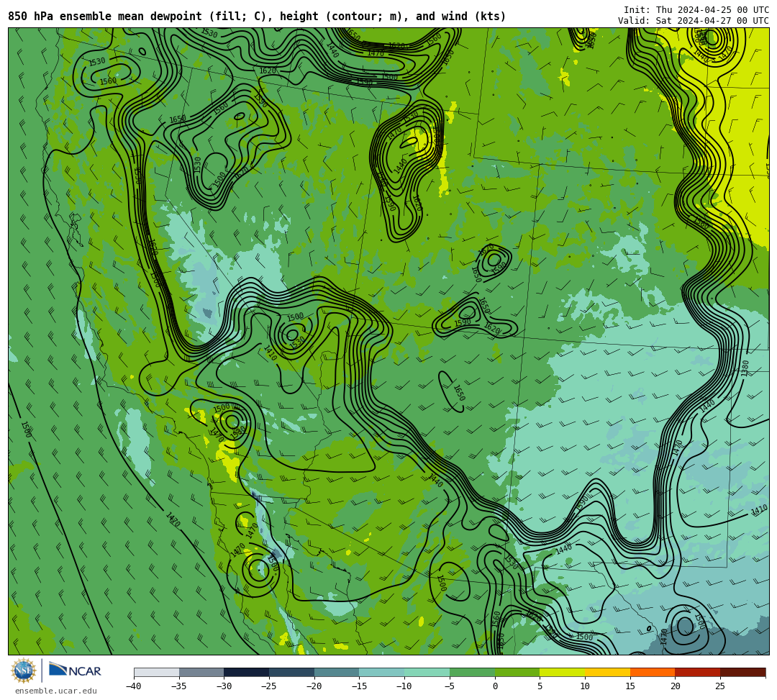Pick the dark navy -30 to -25 colorbar swatch

pyautogui.click(x=247, y=672)
